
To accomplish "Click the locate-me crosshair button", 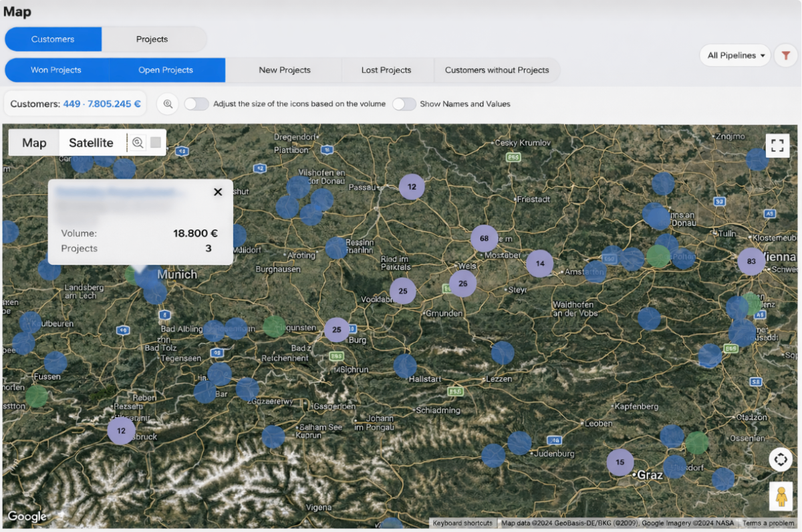I will click(780, 460).
